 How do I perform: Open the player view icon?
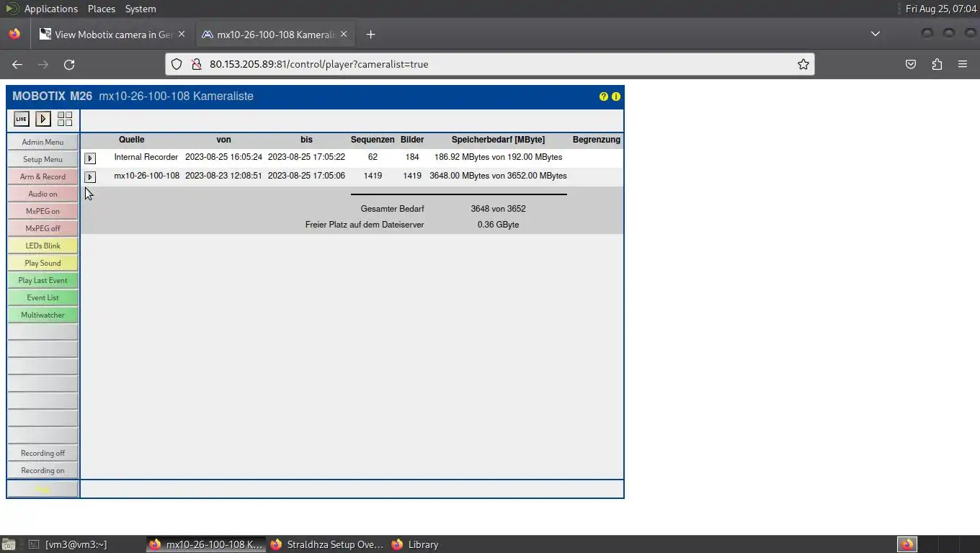(x=43, y=119)
